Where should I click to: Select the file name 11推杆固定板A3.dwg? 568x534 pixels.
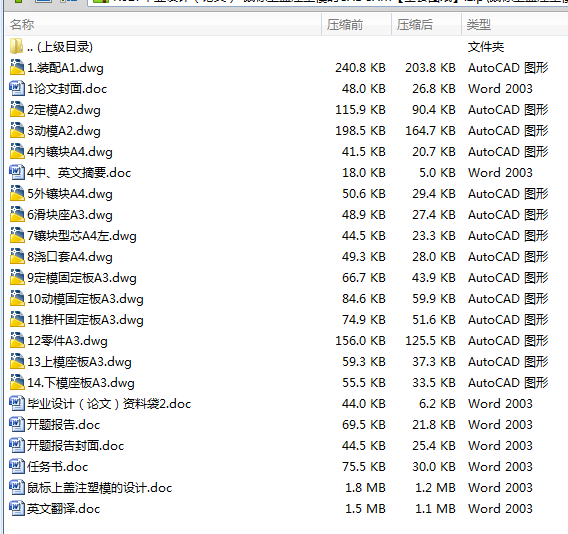85,320
